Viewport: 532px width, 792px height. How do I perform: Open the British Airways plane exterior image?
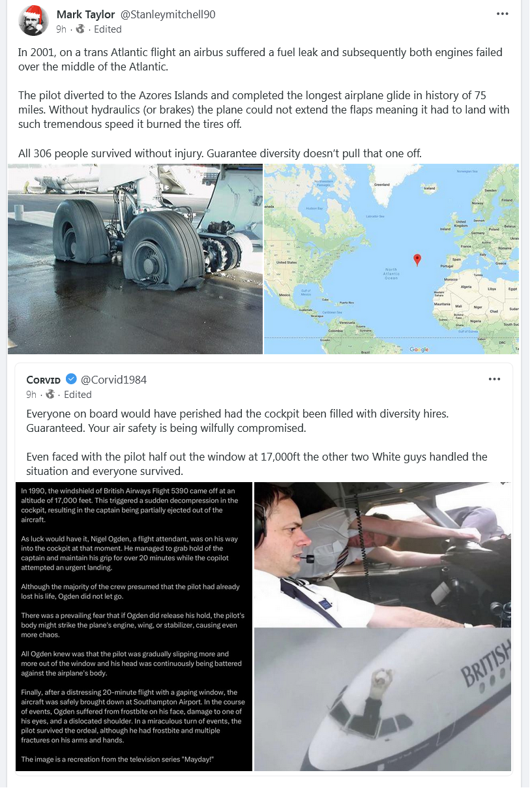[383, 700]
